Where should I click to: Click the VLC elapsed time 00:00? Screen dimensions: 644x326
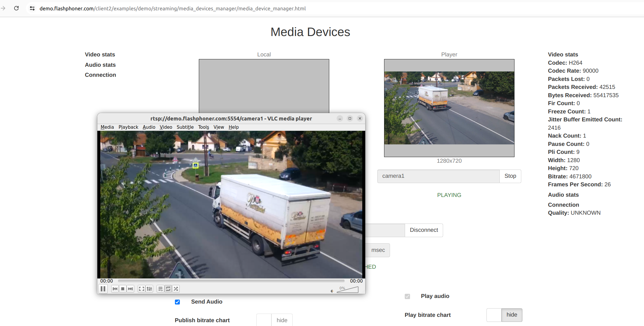(x=106, y=281)
